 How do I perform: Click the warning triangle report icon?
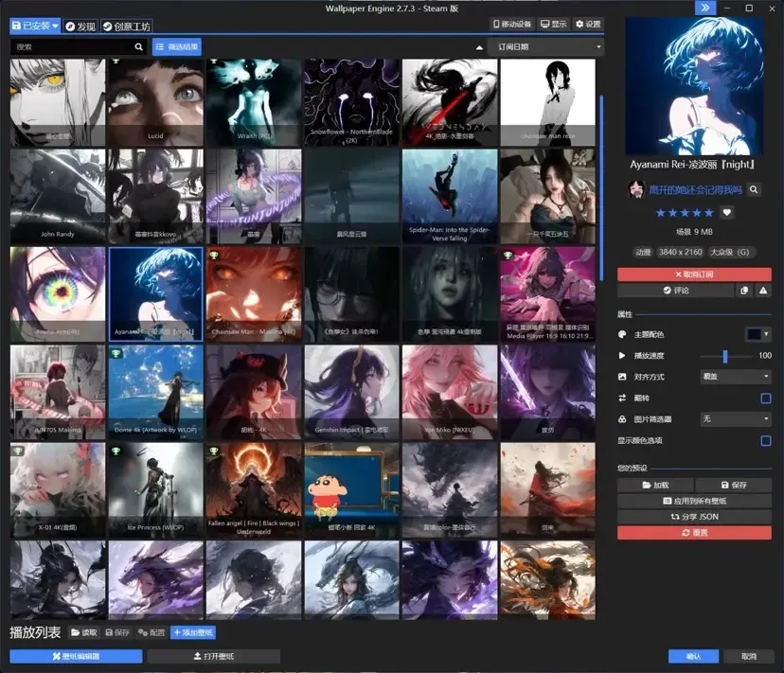763,291
